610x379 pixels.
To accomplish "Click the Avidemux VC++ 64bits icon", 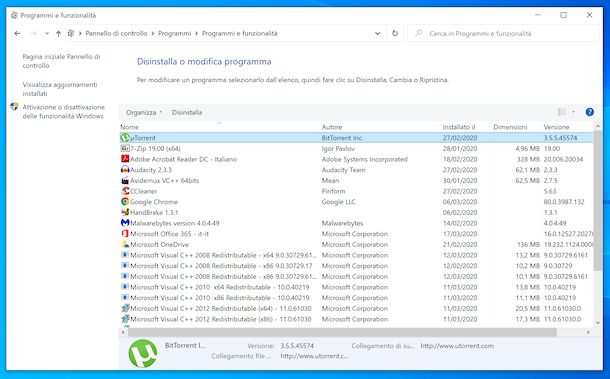I will [125, 180].
